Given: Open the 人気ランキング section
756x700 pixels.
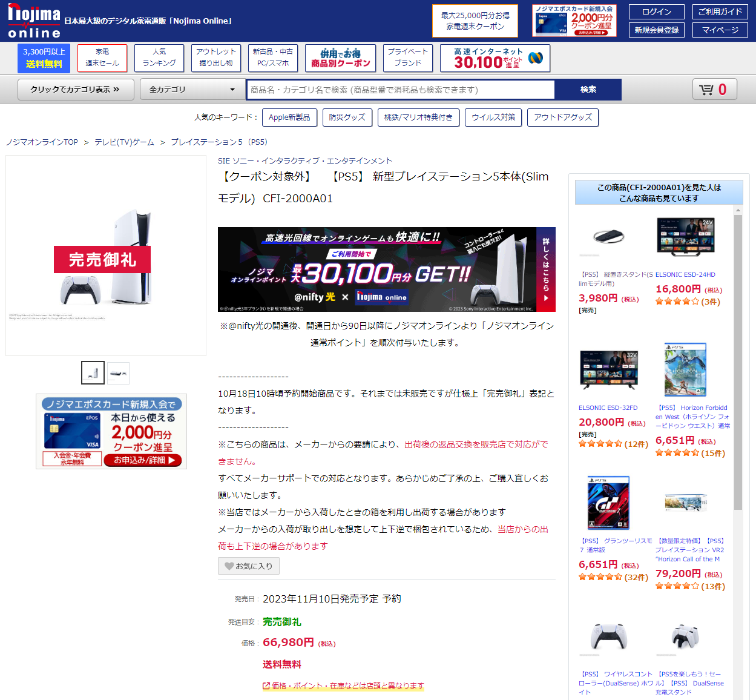Looking at the screenshot, I should [x=159, y=58].
